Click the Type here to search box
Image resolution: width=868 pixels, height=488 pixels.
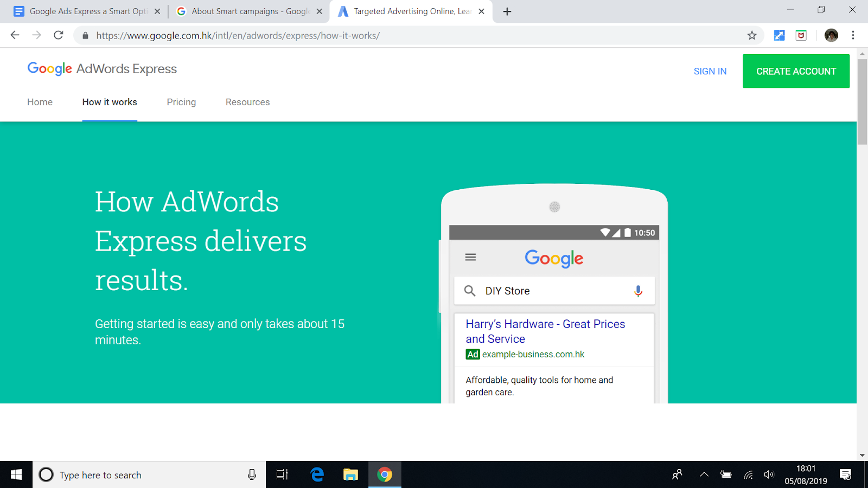(x=149, y=475)
